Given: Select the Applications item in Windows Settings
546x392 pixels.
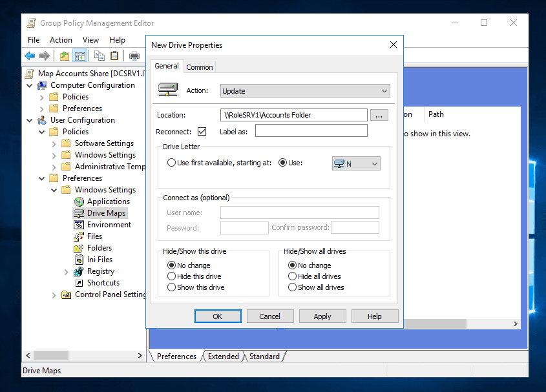Looking at the screenshot, I should click(x=108, y=201).
